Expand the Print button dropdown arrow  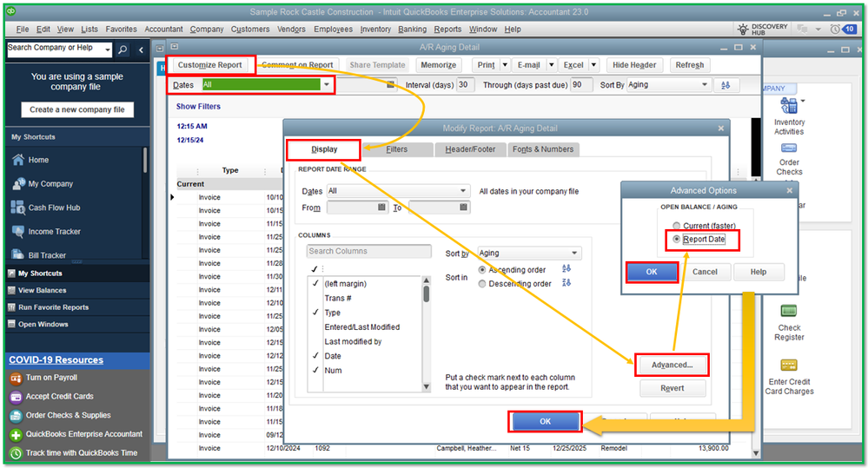[x=505, y=65]
